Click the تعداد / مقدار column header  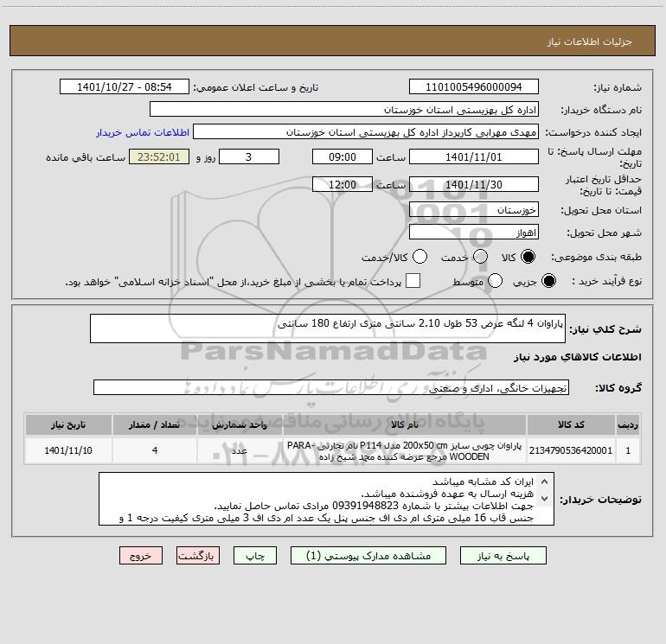point(155,424)
